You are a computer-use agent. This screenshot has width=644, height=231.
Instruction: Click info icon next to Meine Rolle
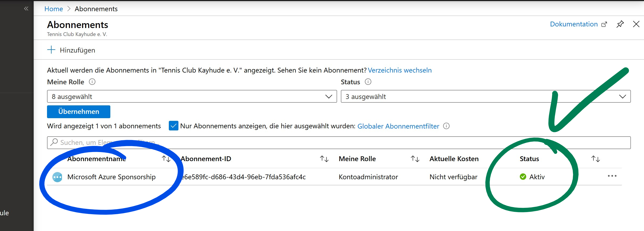[92, 82]
